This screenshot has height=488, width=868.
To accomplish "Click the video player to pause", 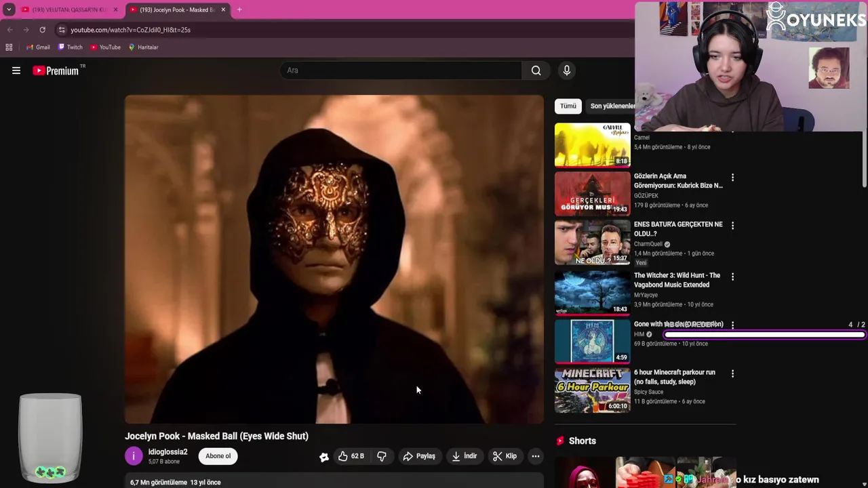I will tap(334, 259).
